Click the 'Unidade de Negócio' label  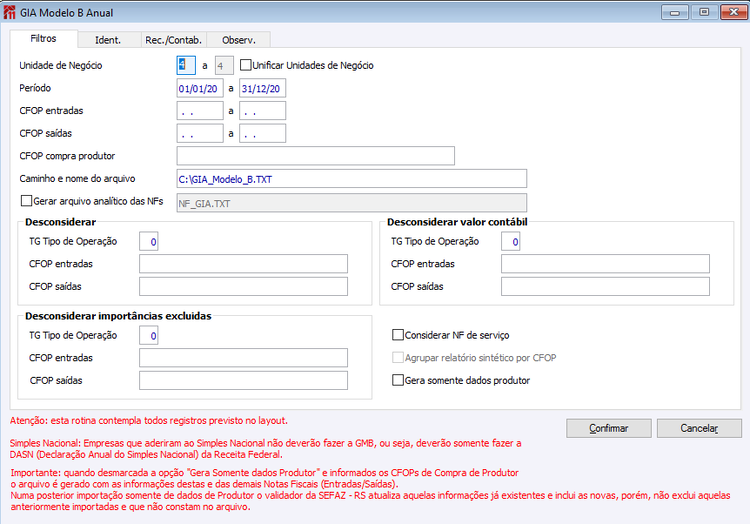tap(61, 66)
